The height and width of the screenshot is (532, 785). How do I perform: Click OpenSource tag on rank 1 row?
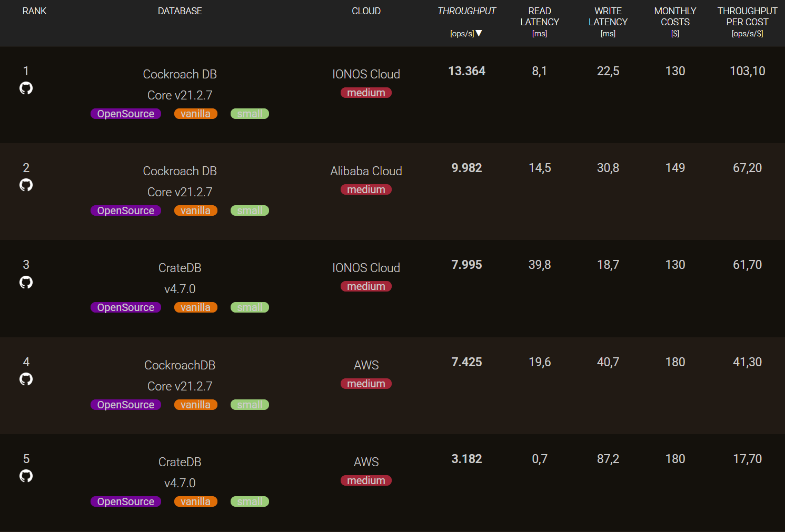pos(126,114)
